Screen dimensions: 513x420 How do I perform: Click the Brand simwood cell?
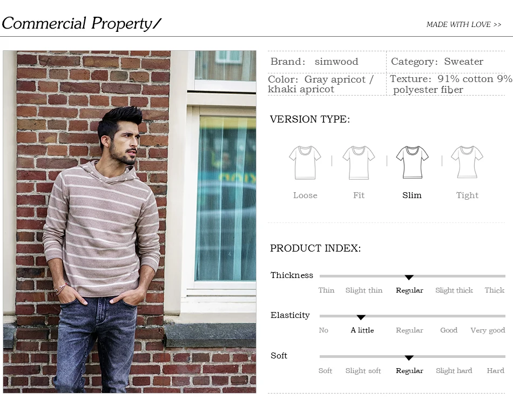(x=327, y=62)
